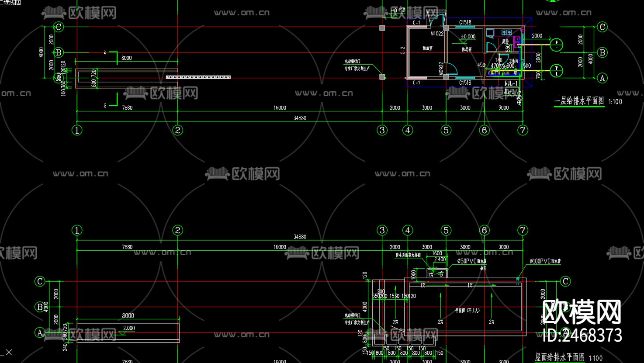The width and height of the screenshot is (644, 363).
Task: Select the M1022 door tag
Action: tap(437, 34)
